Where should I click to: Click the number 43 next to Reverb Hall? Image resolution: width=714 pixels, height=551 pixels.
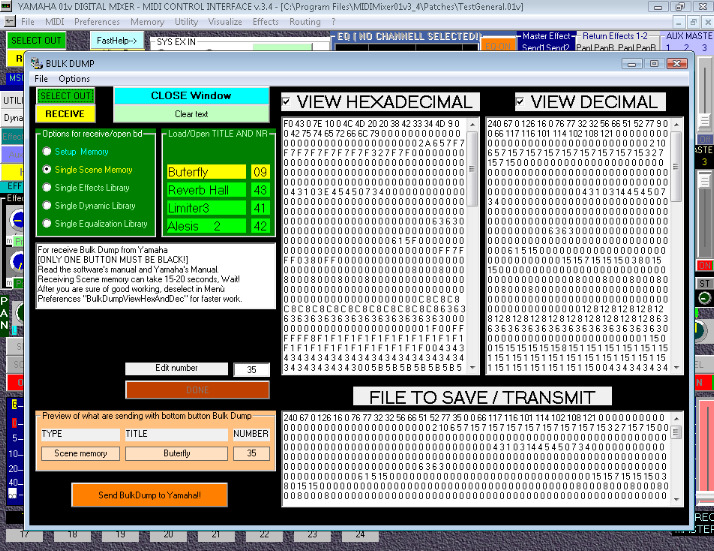point(260,190)
